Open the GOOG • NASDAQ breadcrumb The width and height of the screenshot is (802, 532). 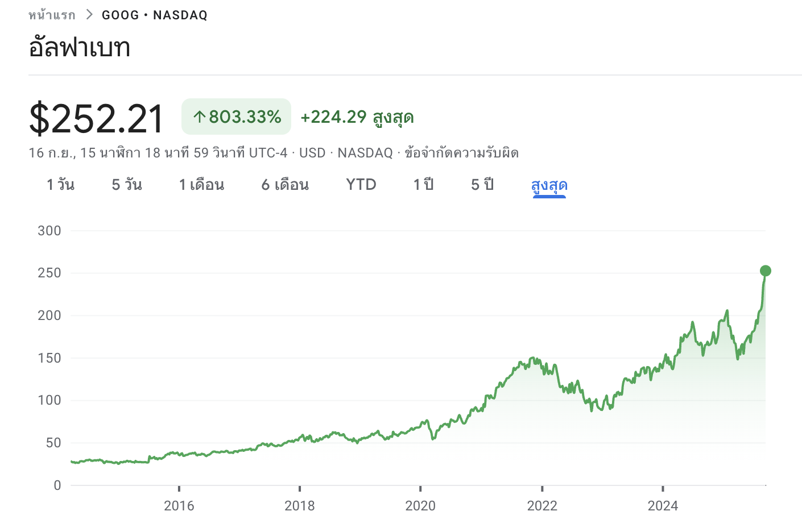(155, 15)
